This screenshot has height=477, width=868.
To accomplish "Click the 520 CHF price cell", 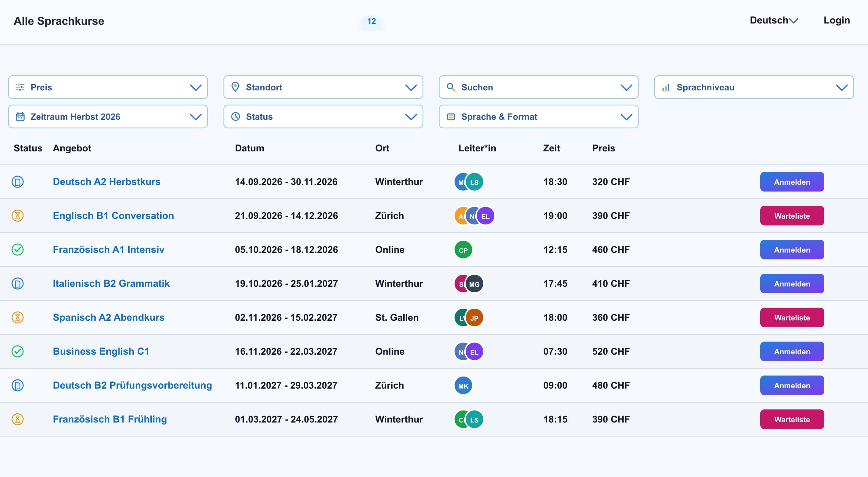I will tap(611, 352).
